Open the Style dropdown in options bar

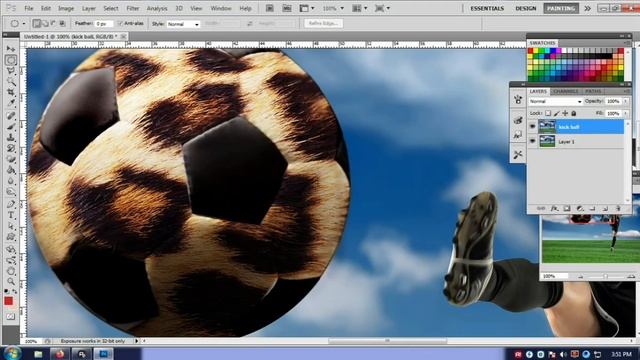(183, 24)
